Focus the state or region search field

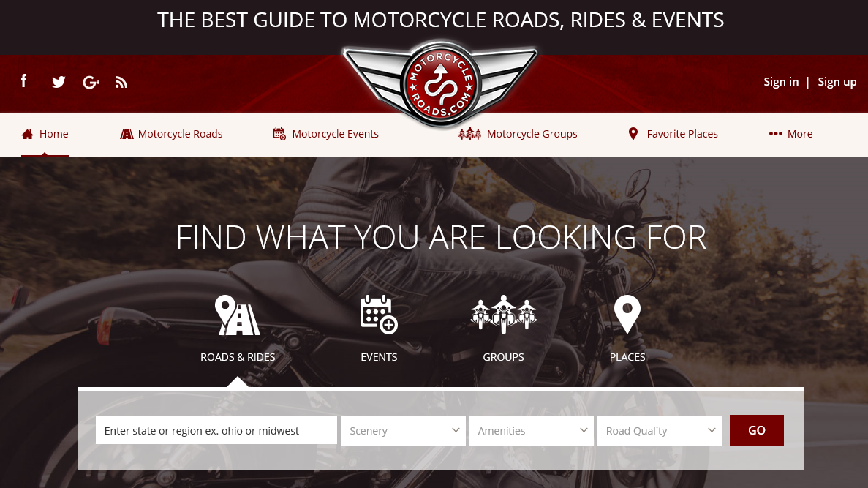click(x=216, y=430)
